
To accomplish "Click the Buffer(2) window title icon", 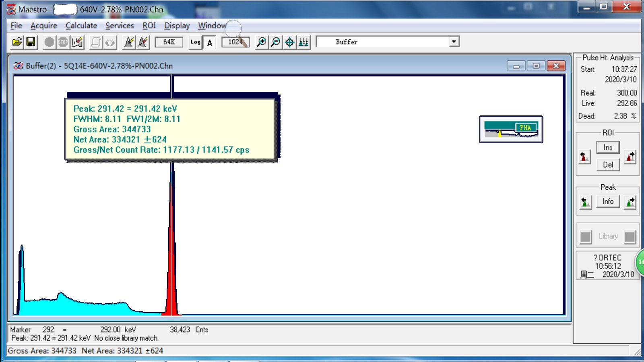I will [18, 66].
